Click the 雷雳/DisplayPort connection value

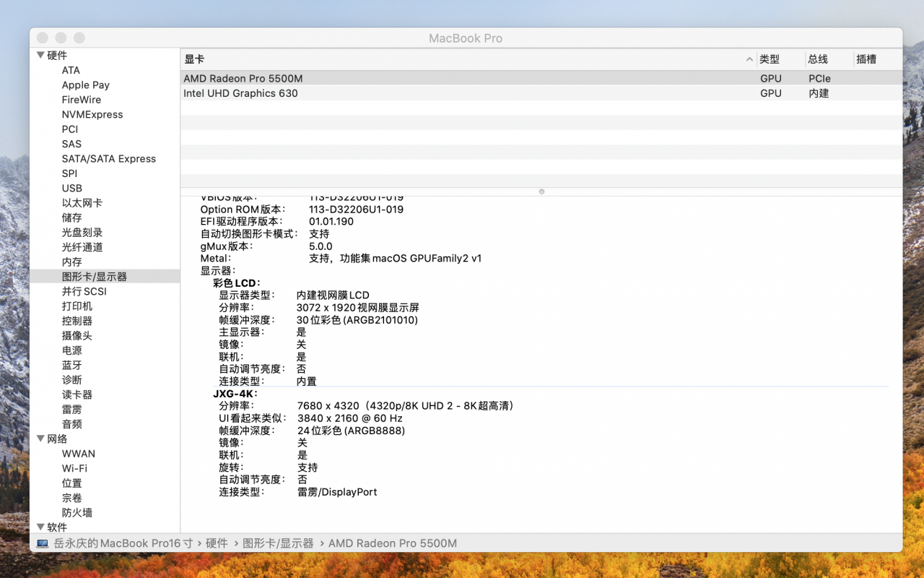337,492
